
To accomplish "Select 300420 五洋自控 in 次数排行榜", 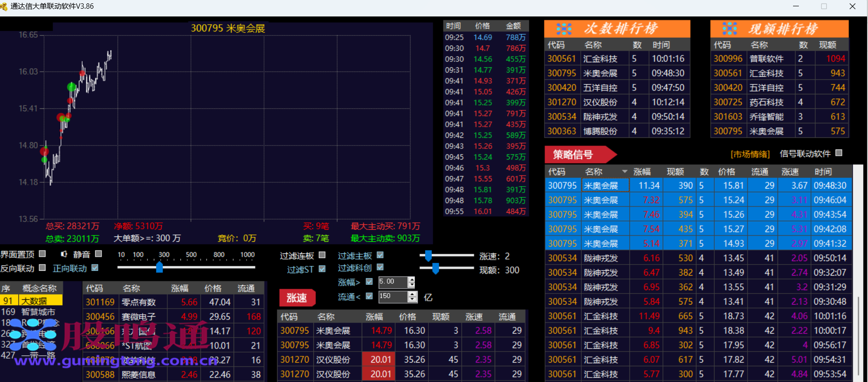I will click(x=618, y=88).
